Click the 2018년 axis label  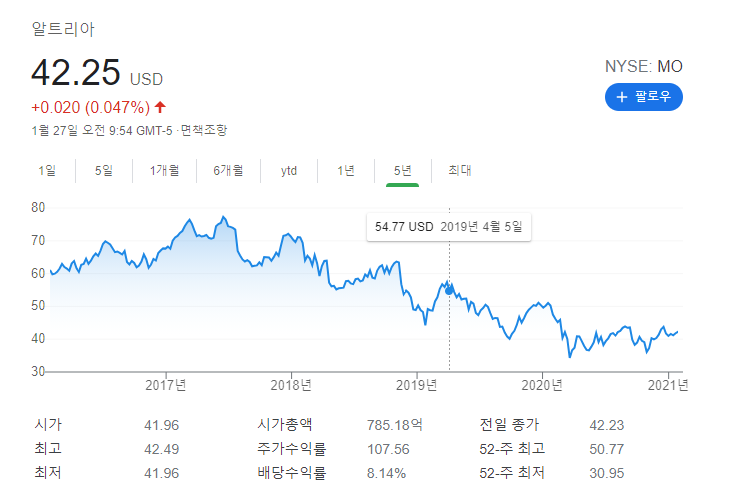pos(291,385)
